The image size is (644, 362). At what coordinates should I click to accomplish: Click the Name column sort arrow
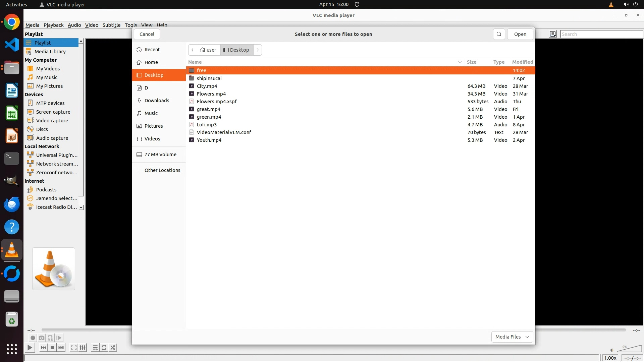point(460,62)
